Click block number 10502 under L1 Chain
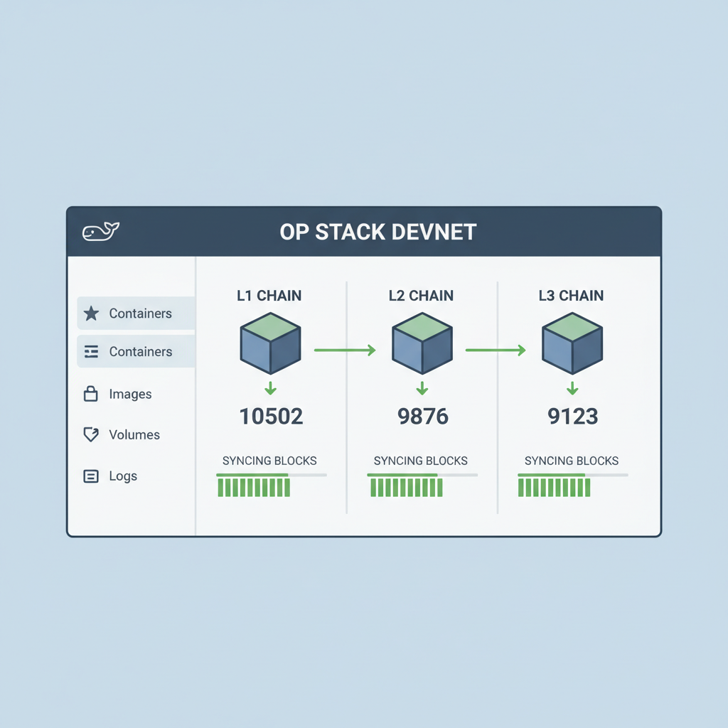The width and height of the screenshot is (728, 728). click(270, 416)
